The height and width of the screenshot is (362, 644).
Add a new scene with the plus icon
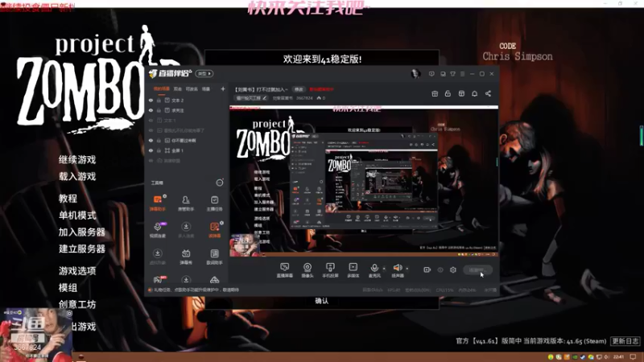pos(223,88)
